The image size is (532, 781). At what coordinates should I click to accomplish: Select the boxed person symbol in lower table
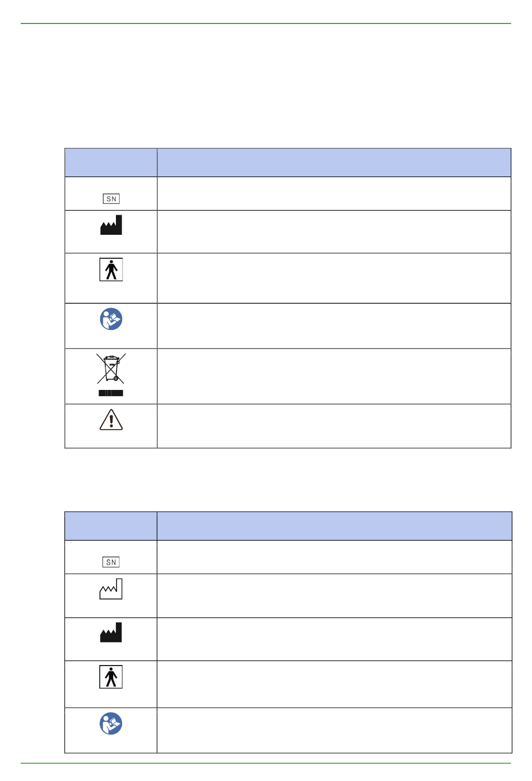tap(111, 677)
